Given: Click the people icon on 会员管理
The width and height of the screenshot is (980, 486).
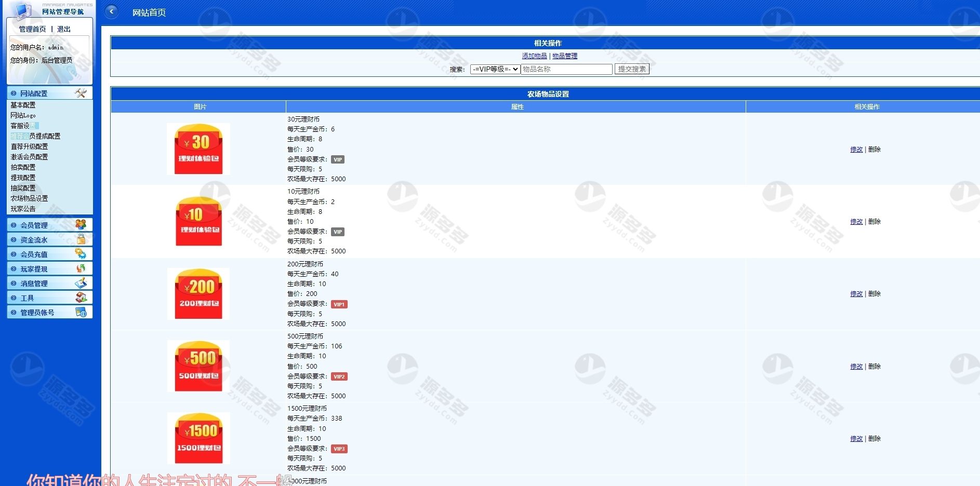Looking at the screenshot, I should click(81, 224).
